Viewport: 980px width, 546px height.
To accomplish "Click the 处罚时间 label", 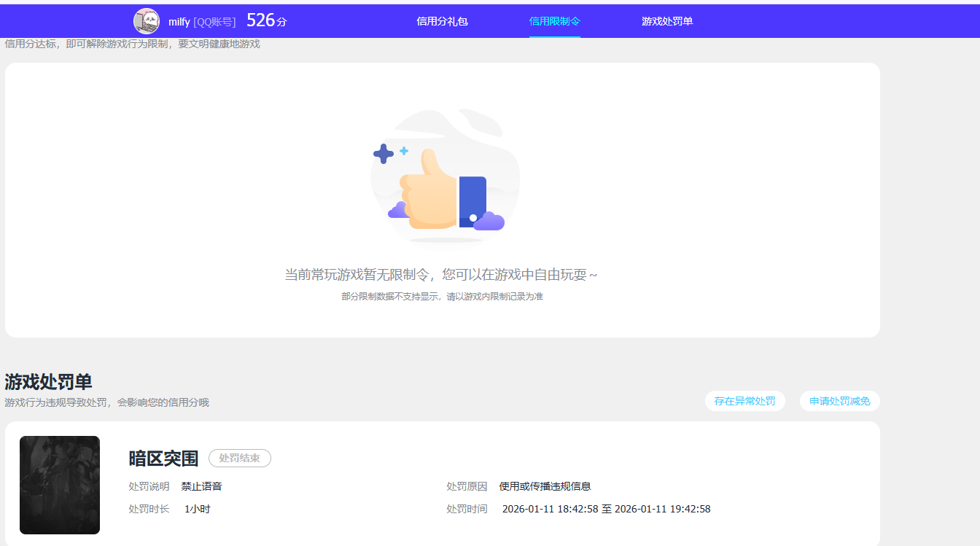I will [467, 509].
